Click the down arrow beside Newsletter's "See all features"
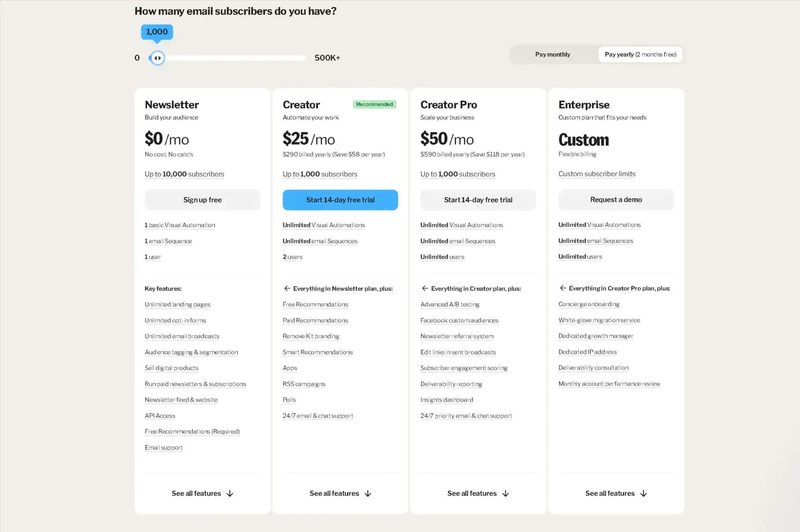Image resolution: width=800 pixels, height=532 pixels. click(230, 493)
